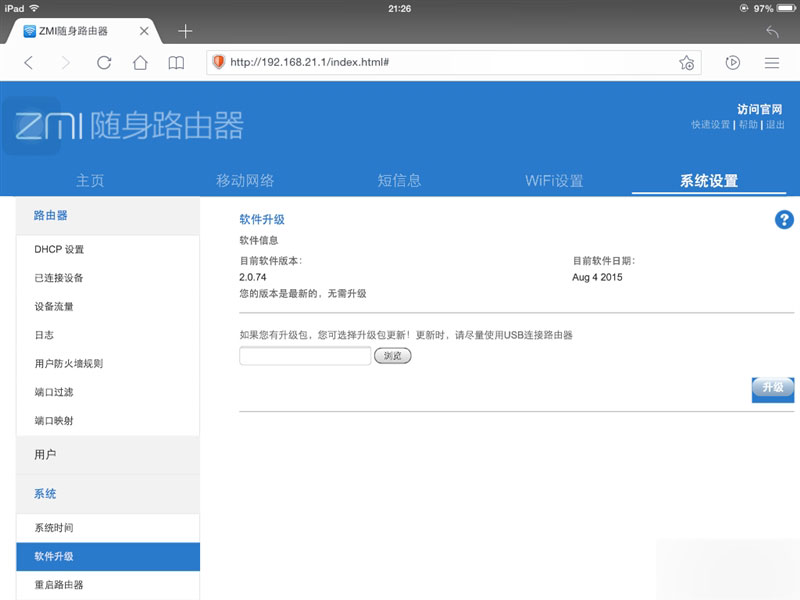Viewport: 800px width, 600px height.
Task: Reload the router admin page
Action: (x=103, y=61)
